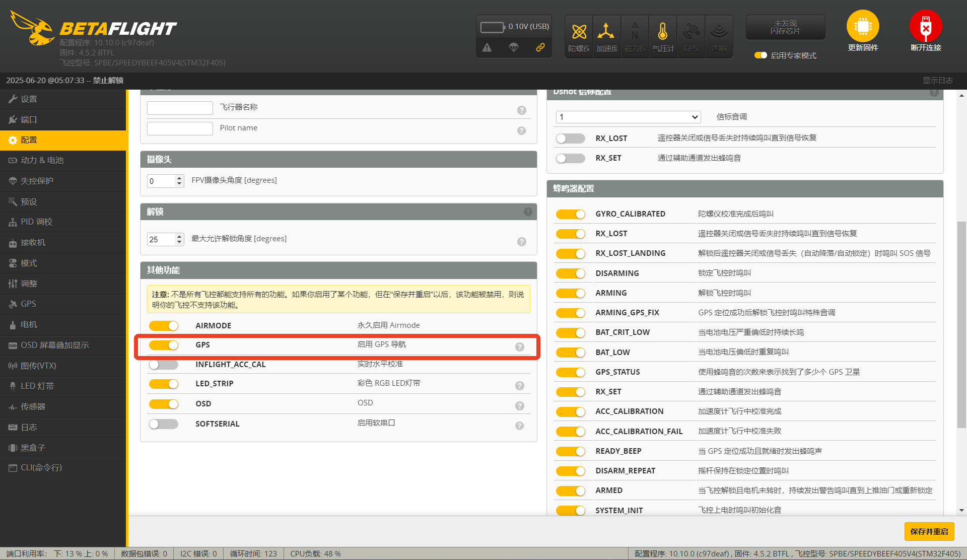The image size is (967, 560).
Task: Open the Presets tab
Action: click(x=63, y=201)
